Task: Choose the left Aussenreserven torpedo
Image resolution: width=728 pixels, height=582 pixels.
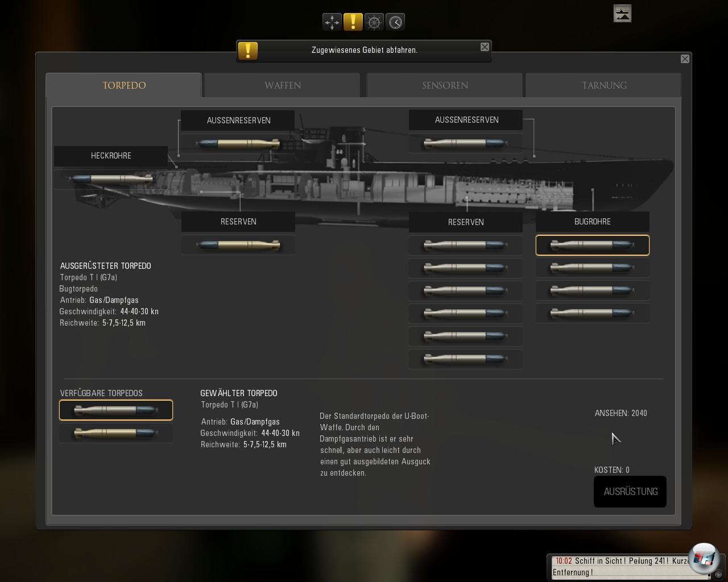Action: [238, 144]
